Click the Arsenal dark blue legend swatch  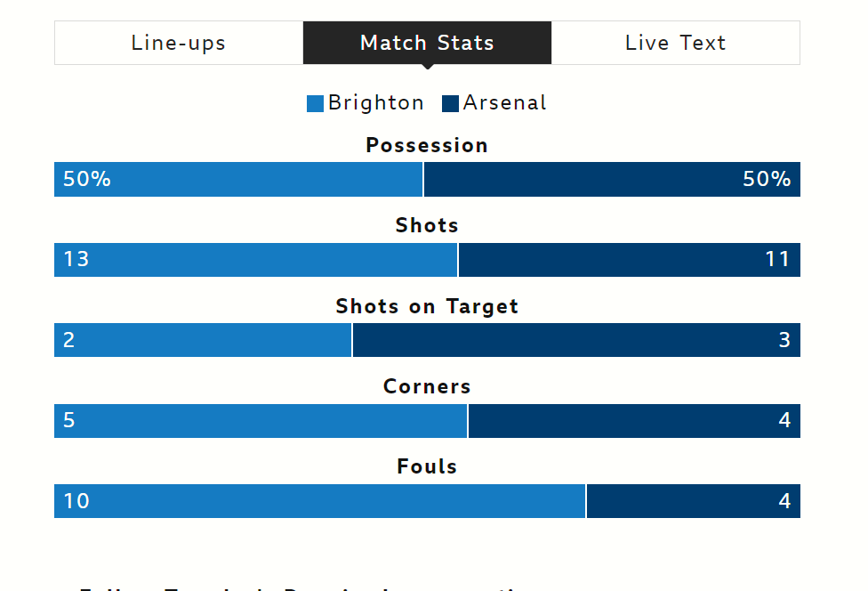click(x=451, y=103)
